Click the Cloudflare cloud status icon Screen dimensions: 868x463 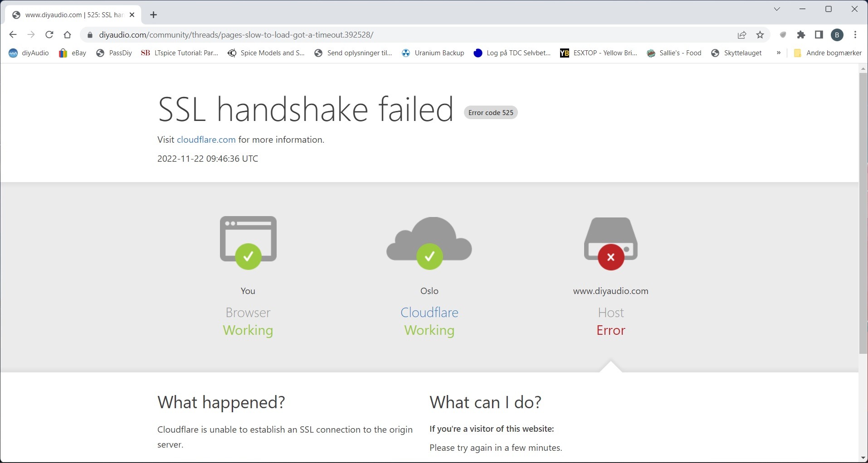429,243
